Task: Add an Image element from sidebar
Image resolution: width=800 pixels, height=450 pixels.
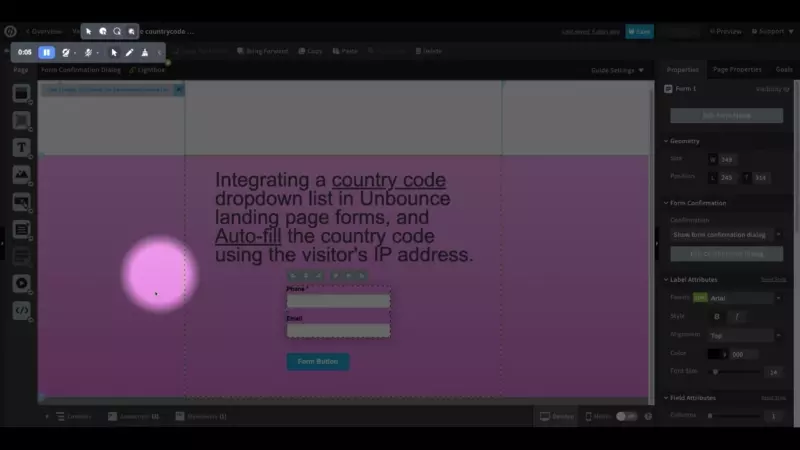Action: 21,175
